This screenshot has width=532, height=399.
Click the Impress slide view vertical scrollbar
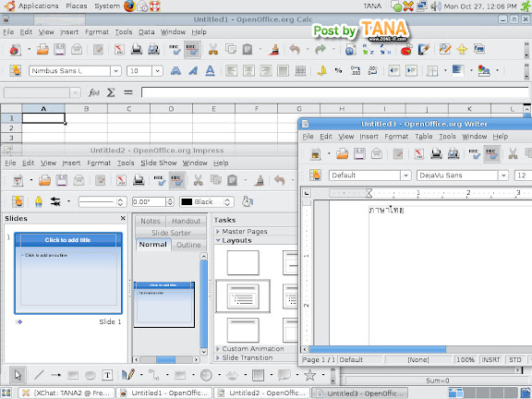point(203,304)
